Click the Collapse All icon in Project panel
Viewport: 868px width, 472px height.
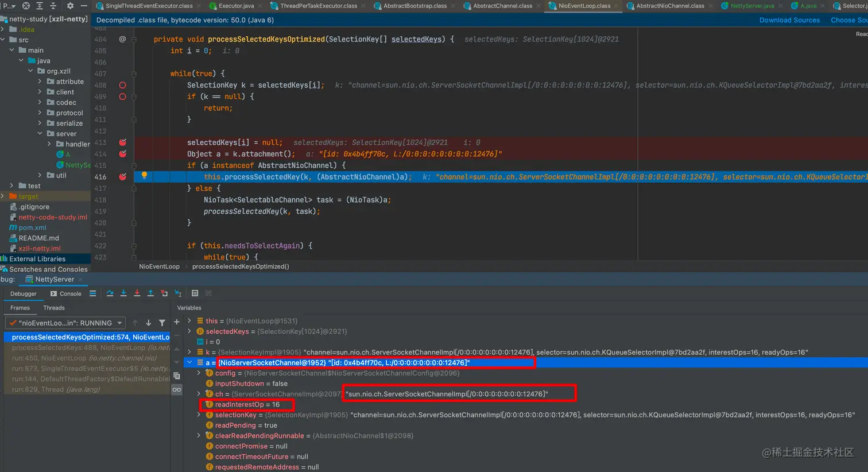[x=53, y=6]
